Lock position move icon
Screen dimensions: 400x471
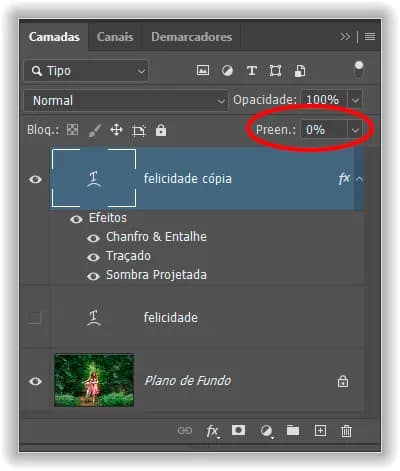(x=116, y=130)
